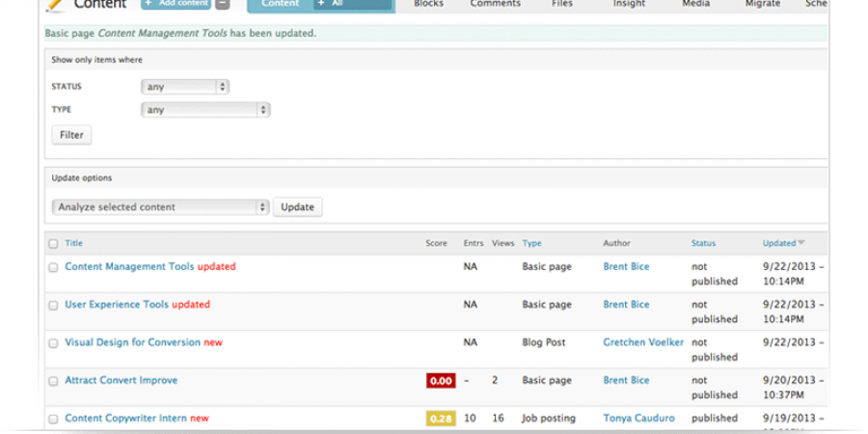
Task: Open the Content Management Tools page link
Action: (x=129, y=266)
